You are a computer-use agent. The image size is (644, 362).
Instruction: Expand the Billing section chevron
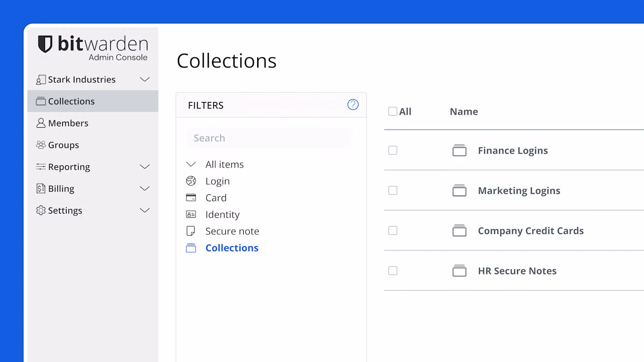144,188
